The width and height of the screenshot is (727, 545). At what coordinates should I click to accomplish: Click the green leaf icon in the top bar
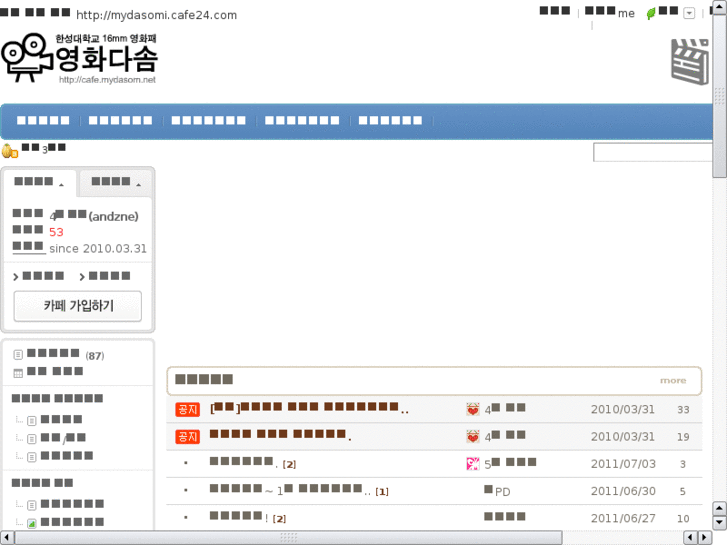pyautogui.click(x=651, y=13)
